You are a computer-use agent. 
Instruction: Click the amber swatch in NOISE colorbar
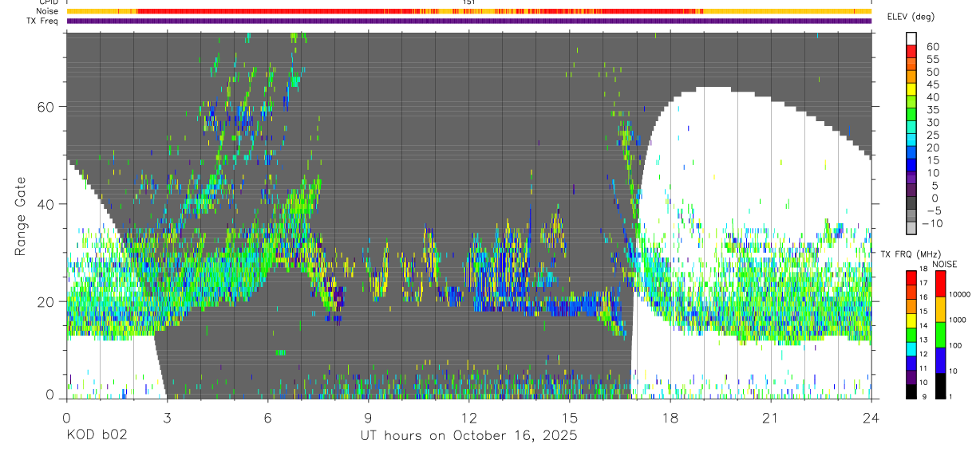[941, 309]
